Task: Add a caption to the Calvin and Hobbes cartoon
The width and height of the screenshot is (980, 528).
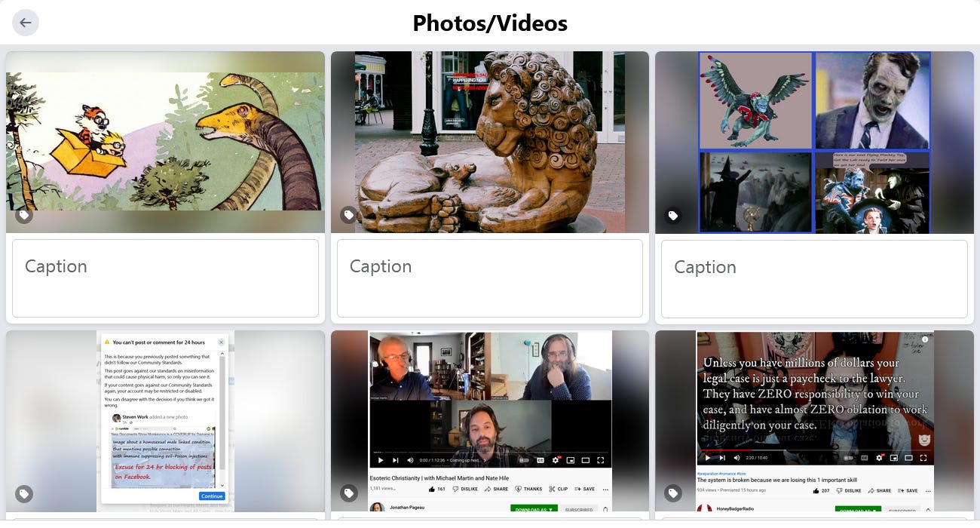Action: (165, 278)
